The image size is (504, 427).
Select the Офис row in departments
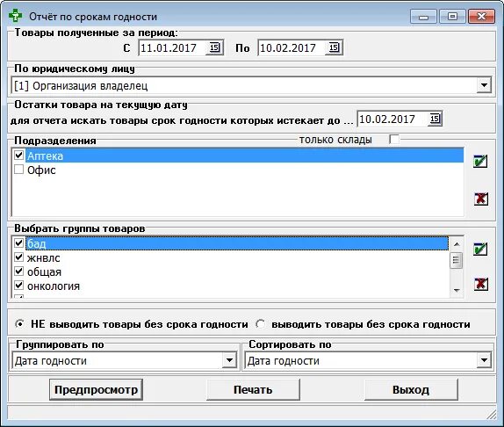pyautogui.click(x=238, y=170)
